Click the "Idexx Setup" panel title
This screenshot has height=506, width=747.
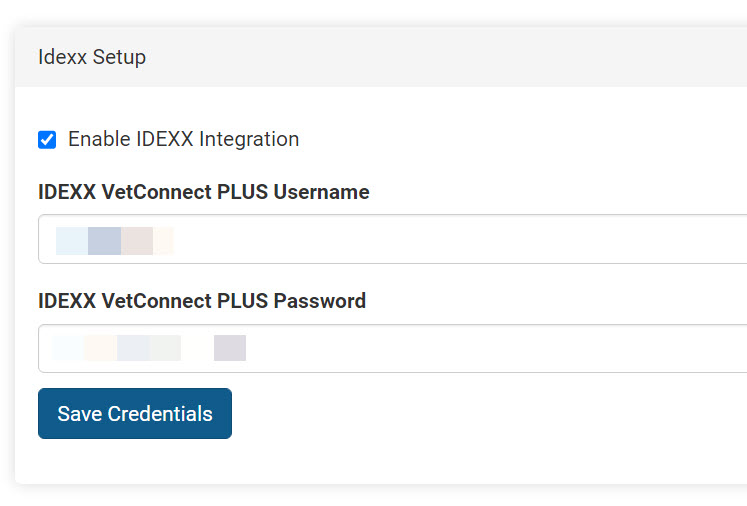click(x=92, y=57)
